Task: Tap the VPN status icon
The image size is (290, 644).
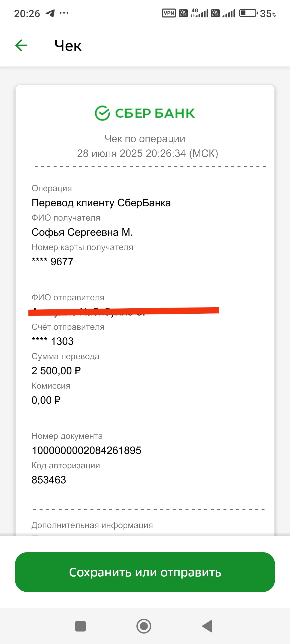Action: [169, 13]
